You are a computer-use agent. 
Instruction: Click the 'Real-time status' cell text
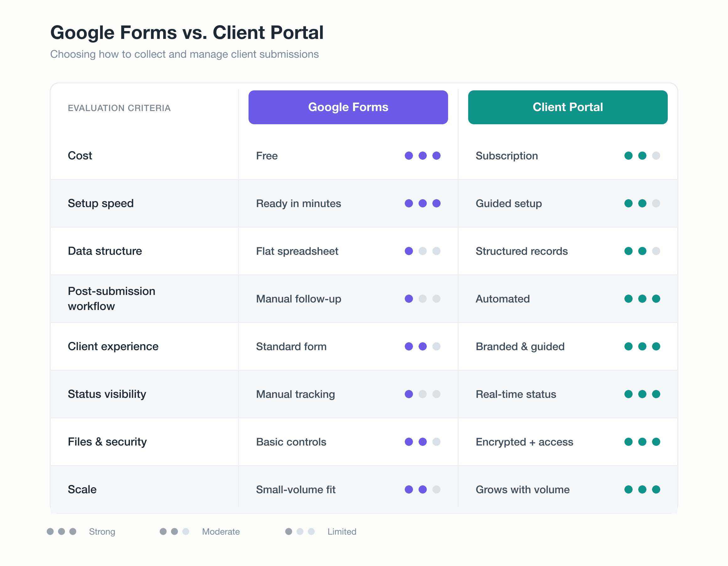[x=516, y=394]
